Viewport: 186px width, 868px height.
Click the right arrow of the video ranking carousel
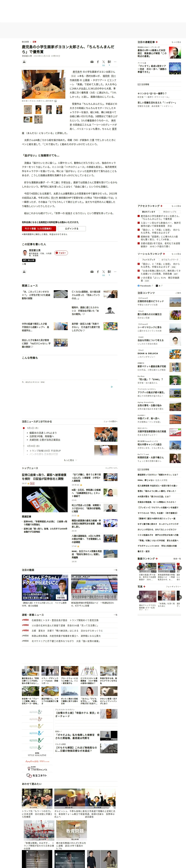180,568
